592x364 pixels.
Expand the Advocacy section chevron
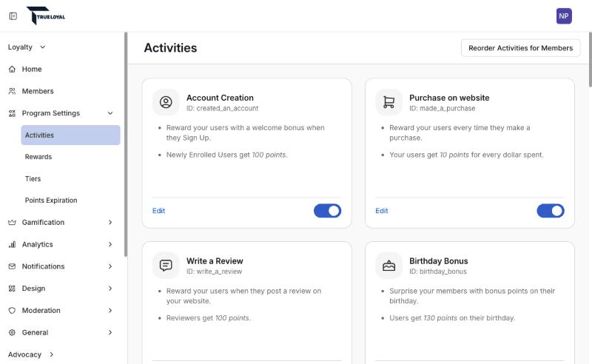point(51,354)
